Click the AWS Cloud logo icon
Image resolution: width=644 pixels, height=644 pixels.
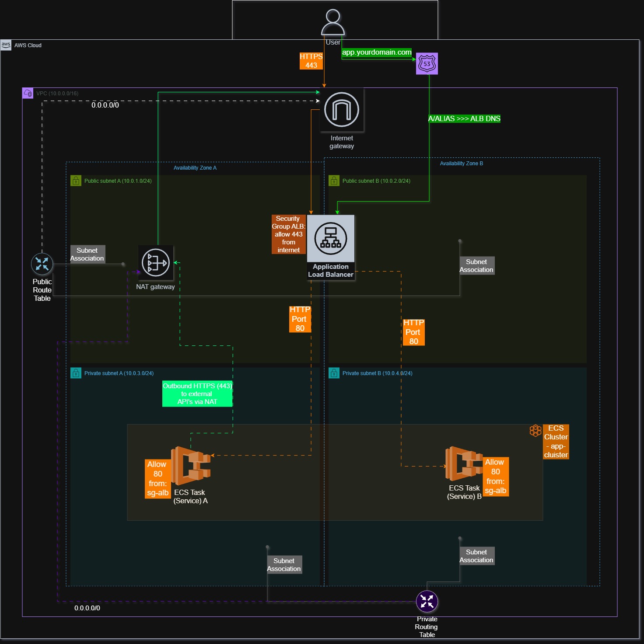click(x=6, y=45)
